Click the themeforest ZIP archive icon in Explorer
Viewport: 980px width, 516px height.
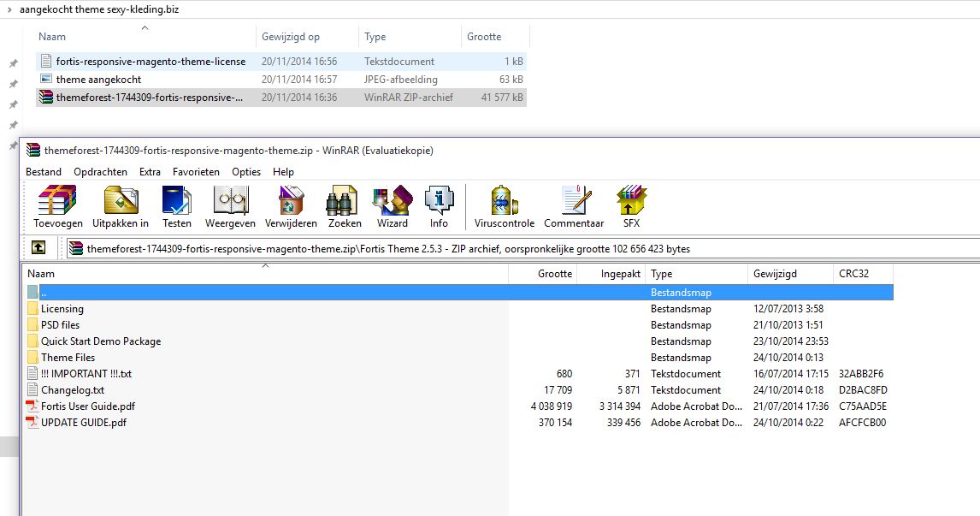pyautogui.click(x=45, y=97)
